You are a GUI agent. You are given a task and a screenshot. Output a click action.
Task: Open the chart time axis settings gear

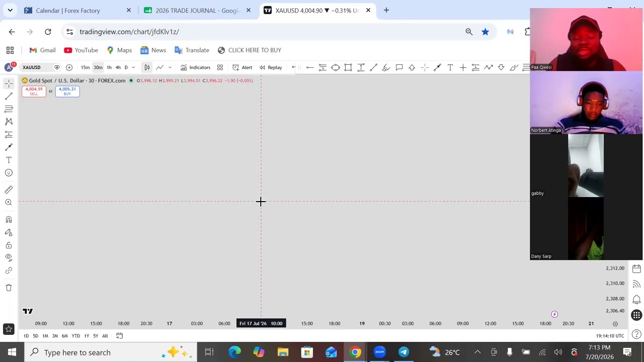615,324
